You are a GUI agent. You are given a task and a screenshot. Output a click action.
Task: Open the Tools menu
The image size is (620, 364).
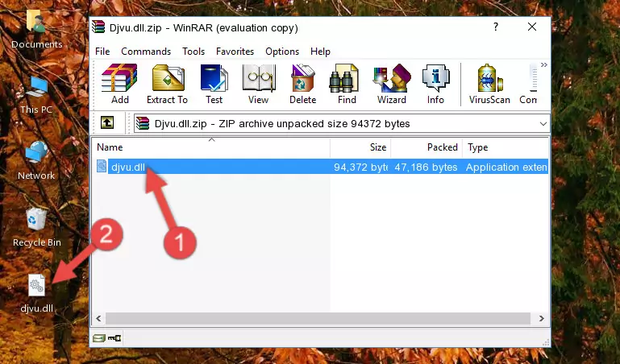click(x=193, y=52)
